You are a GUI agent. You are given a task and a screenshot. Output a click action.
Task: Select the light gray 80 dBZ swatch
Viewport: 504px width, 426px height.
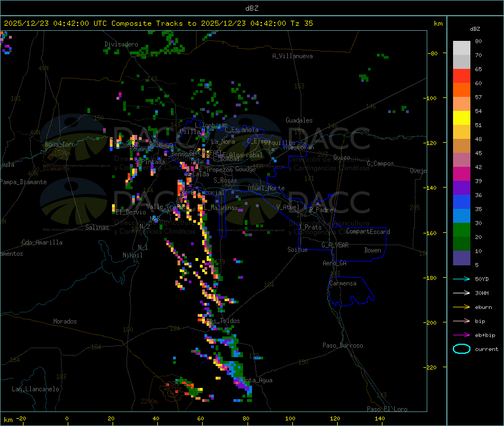(x=461, y=48)
